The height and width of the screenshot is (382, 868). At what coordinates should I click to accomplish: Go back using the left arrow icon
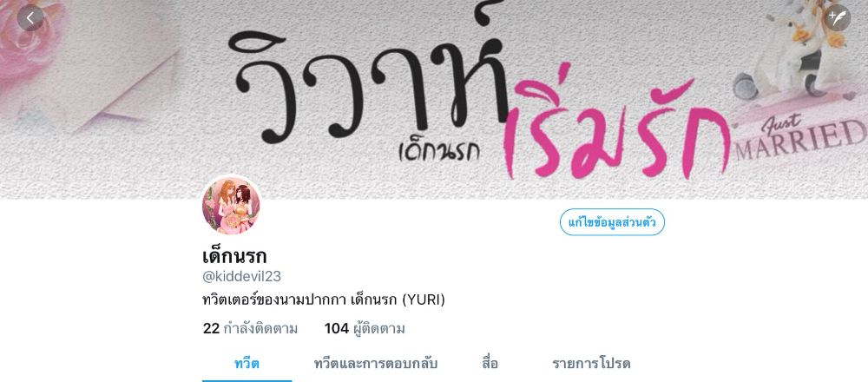point(30,18)
